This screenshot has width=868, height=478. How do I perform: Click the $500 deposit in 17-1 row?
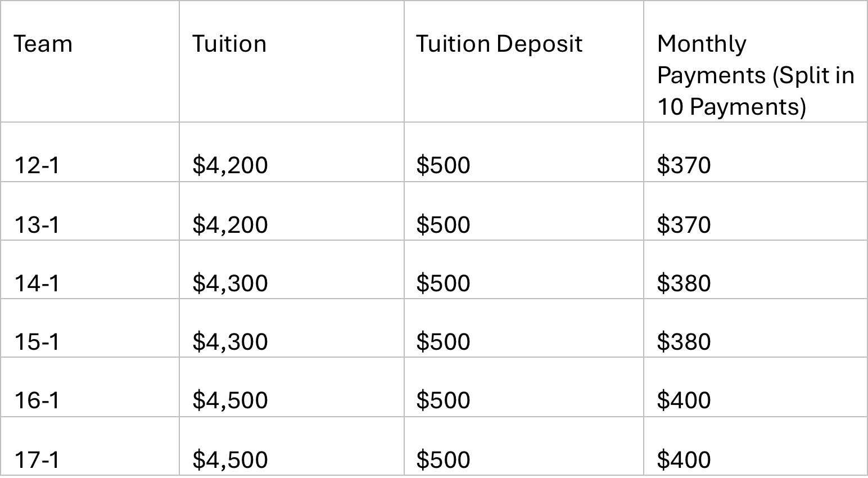point(443,460)
